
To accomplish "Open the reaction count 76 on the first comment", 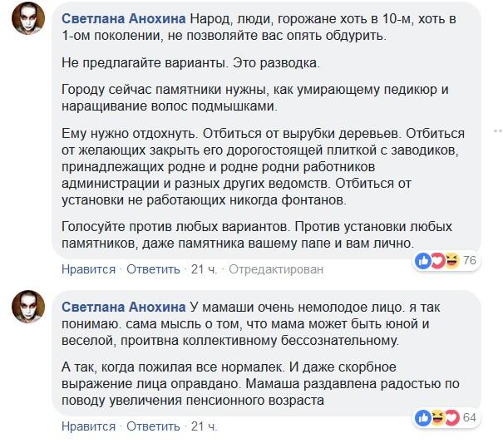I will point(469,261).
